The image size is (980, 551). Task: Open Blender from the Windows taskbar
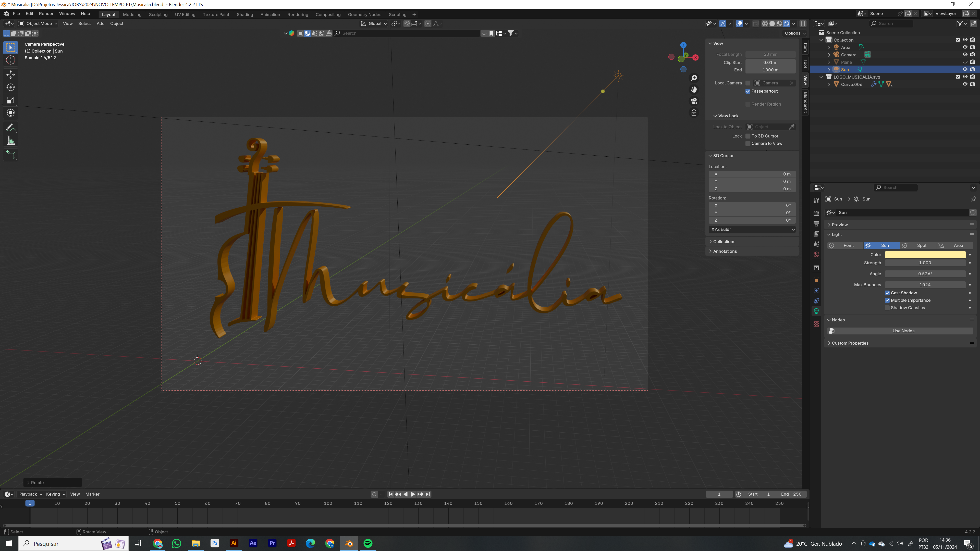tap(348, 543)
